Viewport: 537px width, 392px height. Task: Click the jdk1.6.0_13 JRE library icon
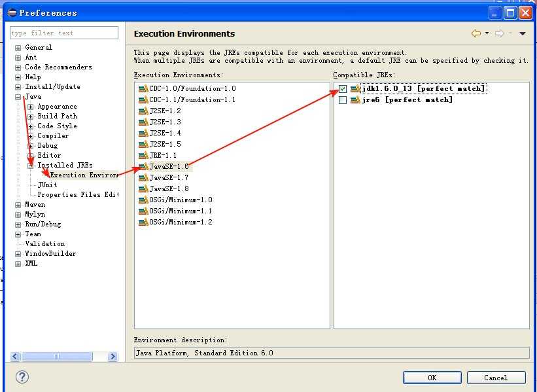(355, 89)
